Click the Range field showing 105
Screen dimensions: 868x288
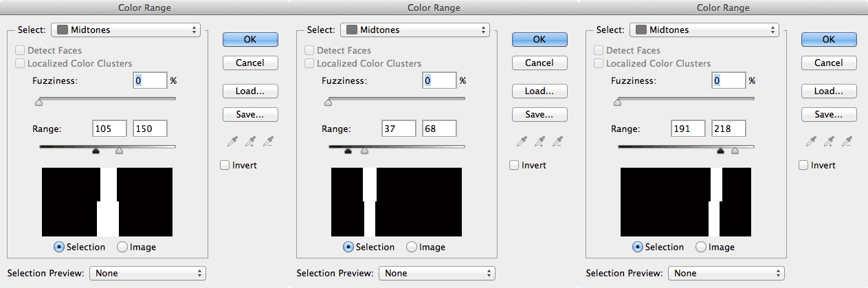(x=109, y=129)
